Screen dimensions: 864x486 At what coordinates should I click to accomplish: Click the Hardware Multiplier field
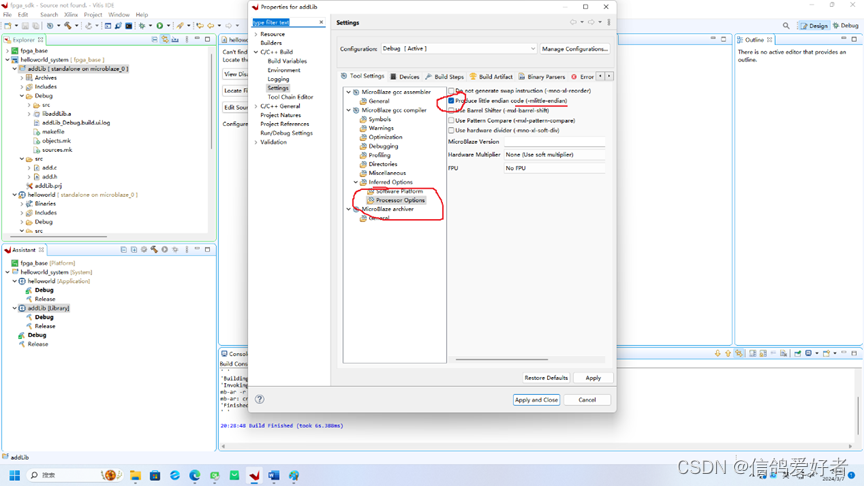(554, 155)
